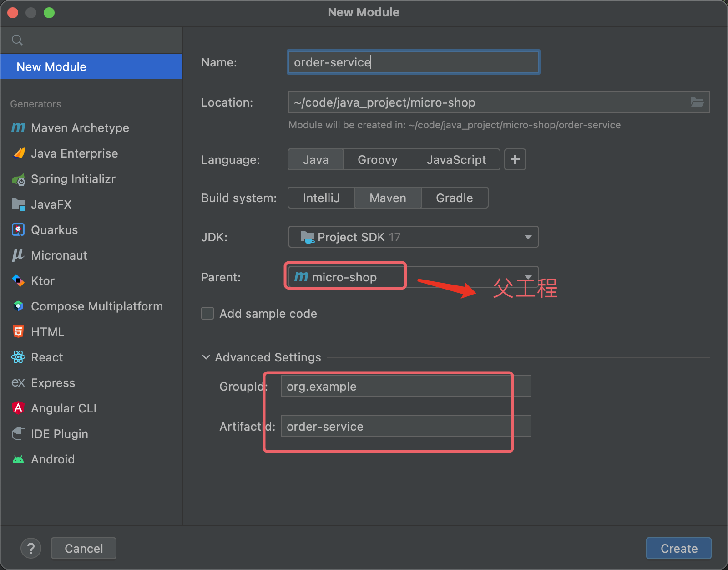Select the Micronaut generator
The image size is (728, 570).
[91, 255]
